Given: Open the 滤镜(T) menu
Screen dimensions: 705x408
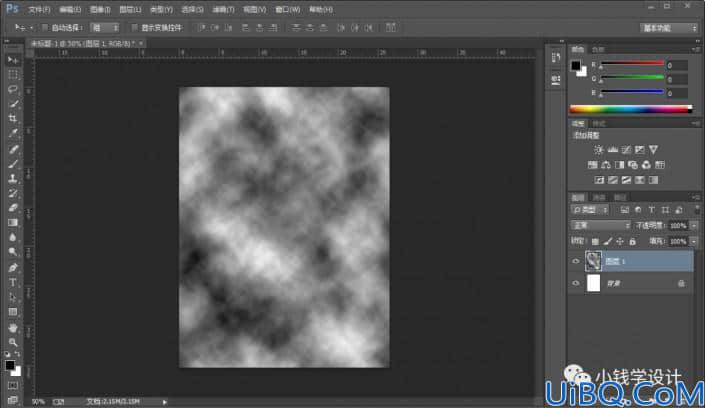Looking at the screenshot, I should (223, 9).
